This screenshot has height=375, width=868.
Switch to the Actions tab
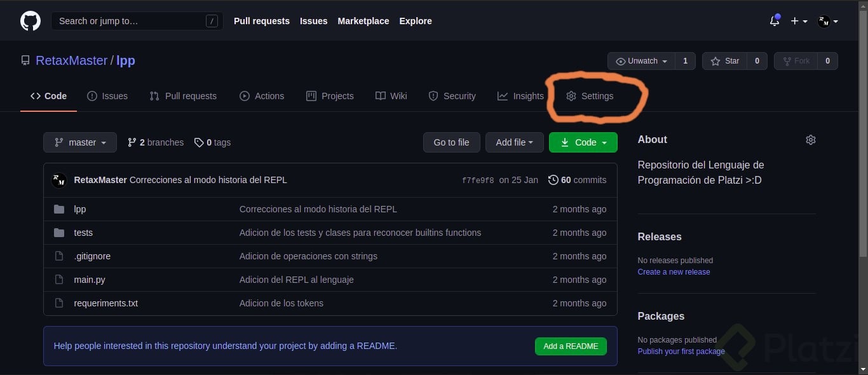tap(262, 96)
